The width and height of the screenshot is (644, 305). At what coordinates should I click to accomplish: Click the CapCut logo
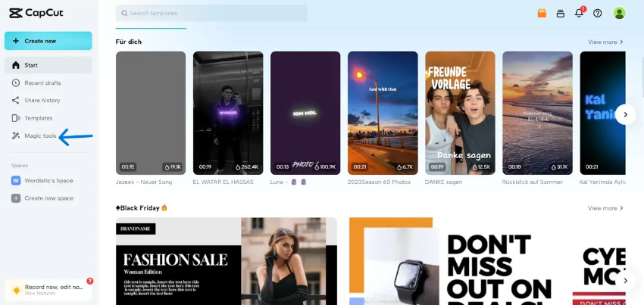(36, 13)
